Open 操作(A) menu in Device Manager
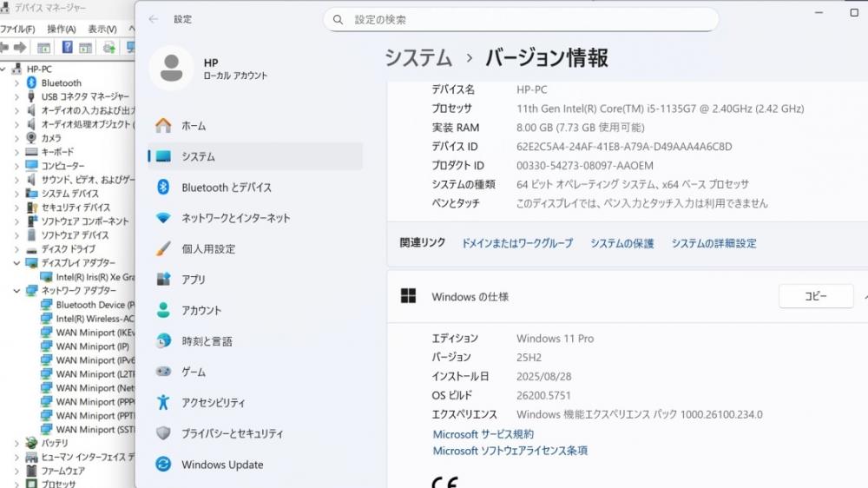This screenshot has width=868, height=488. [x=61, y=29]
